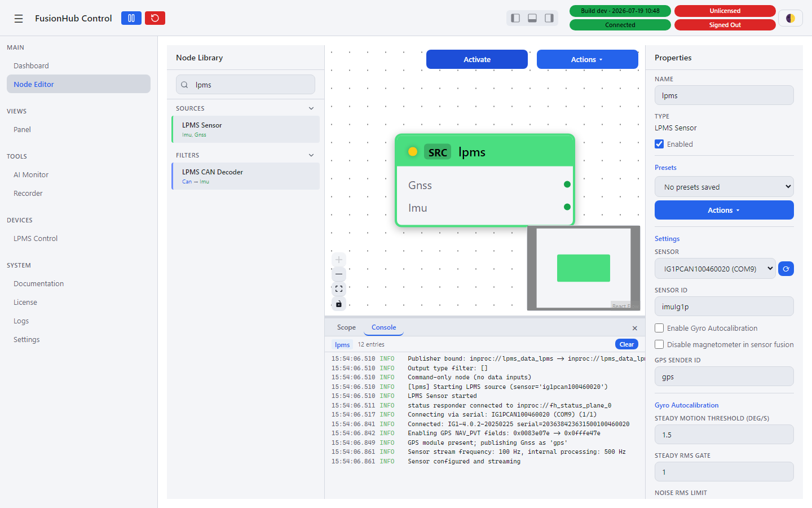Viewport: 812px width, 508px height.
Task: Select the lpms console filter tab
Action: 342,344
